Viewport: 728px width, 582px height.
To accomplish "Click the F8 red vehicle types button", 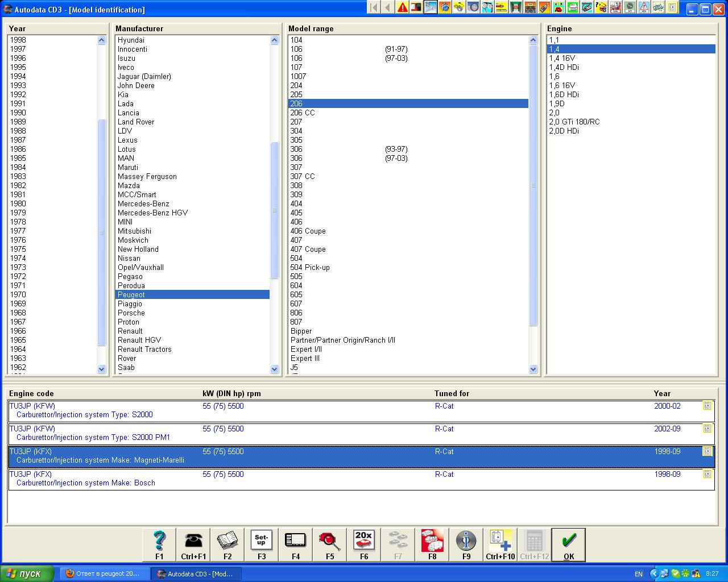I will point(432,545).
